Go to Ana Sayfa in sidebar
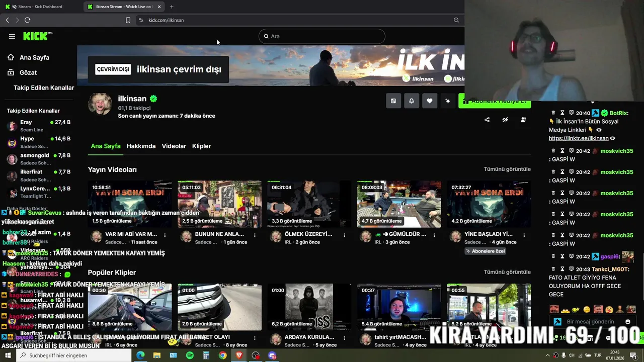Image resolution: width=644 pixels, height=362 pixels. pos(34,57)
